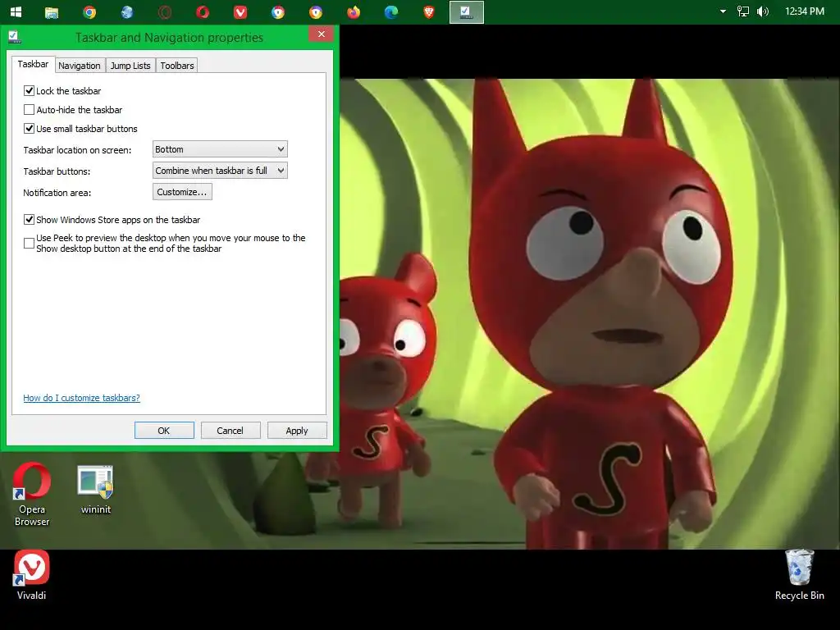Uncheck Show Windows Store apps on taskbar
The height and width of the screenshot is (630, 840).
[29, 220]
